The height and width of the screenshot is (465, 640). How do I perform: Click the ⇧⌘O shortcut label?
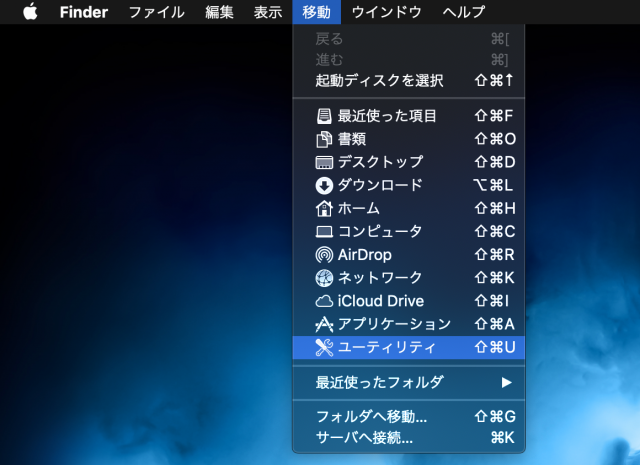pyautogui.click(x=495, y=140)
